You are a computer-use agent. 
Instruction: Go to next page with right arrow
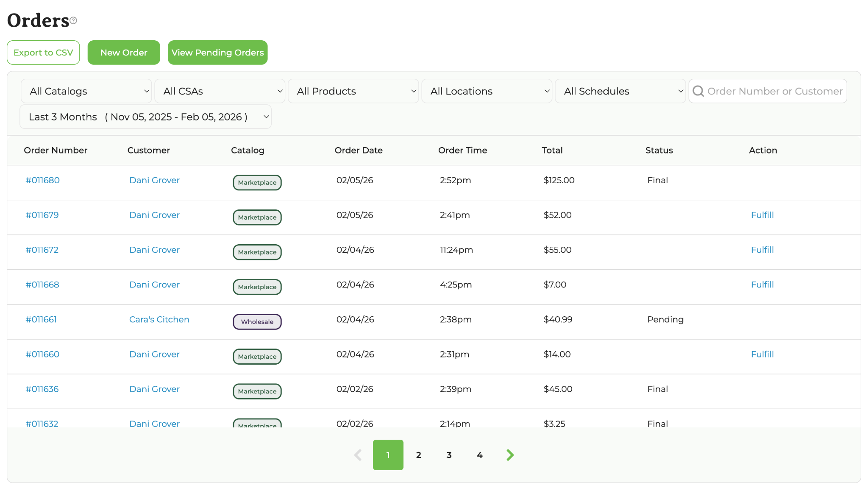pyautogui.click(x=510, y=455)
